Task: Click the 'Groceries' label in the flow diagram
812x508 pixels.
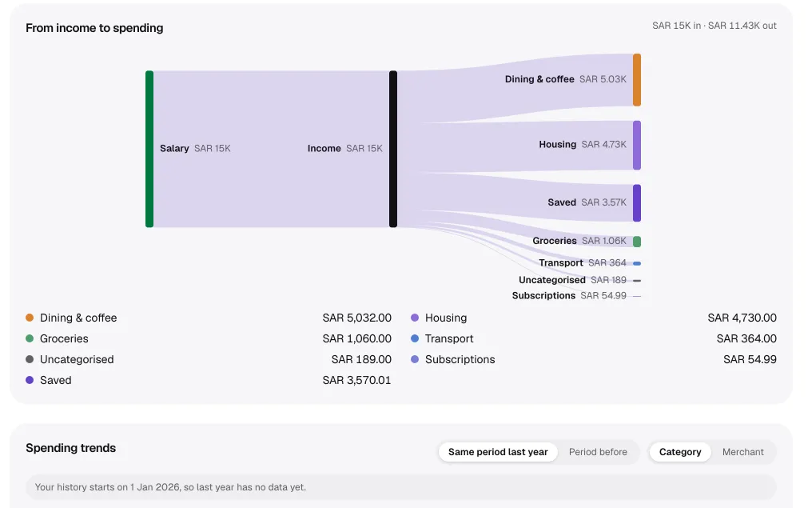Action: 555,241
